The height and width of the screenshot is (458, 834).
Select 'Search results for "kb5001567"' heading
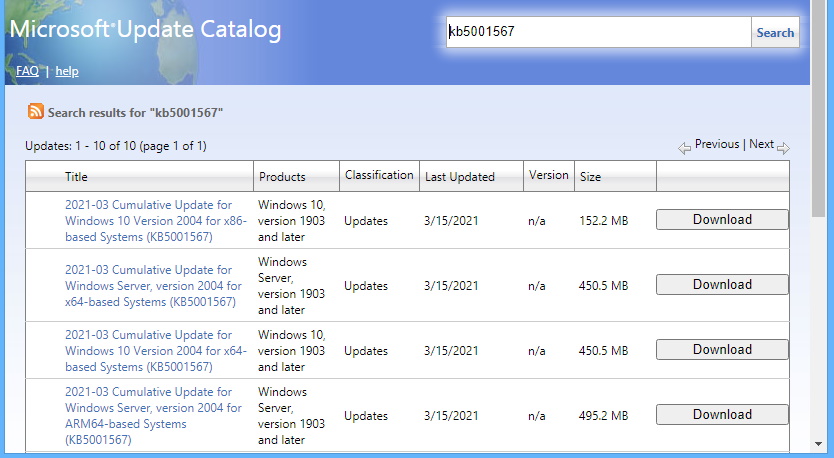click(x=135, y=113)
